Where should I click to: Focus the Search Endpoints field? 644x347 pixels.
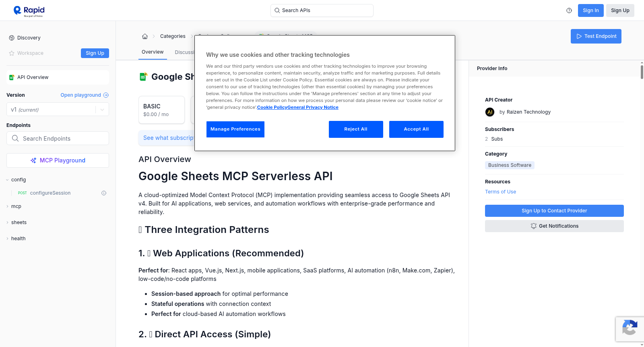(58, 138)
